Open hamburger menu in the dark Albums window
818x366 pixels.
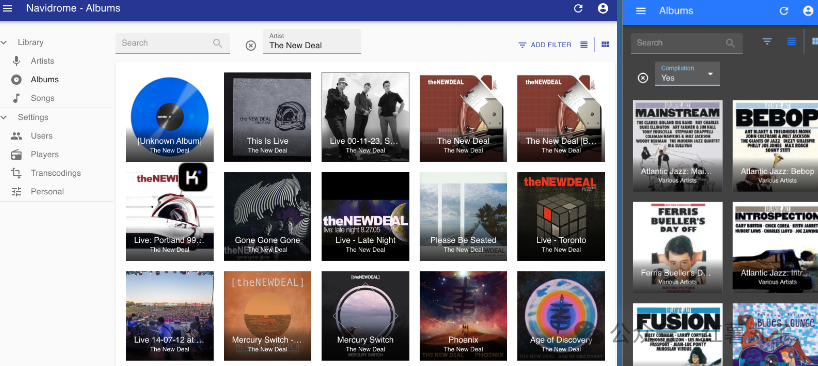tap(641, 11)
